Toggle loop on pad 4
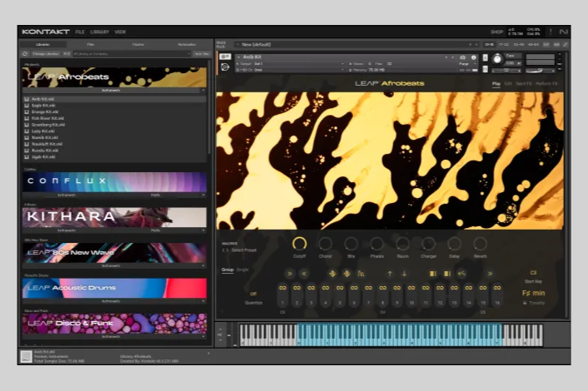The height and width of the screenshot is (391, 588). pos(326,288)
